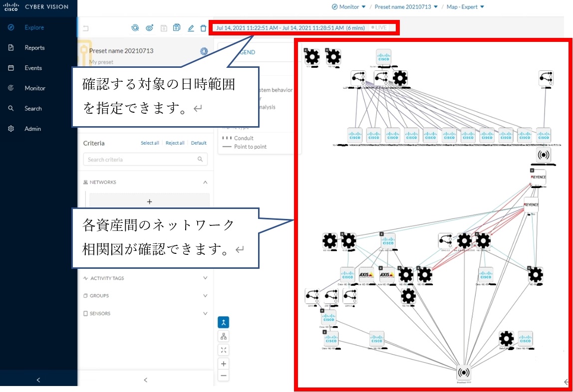Select the right AXIS camera node

[x=387, y=274]
